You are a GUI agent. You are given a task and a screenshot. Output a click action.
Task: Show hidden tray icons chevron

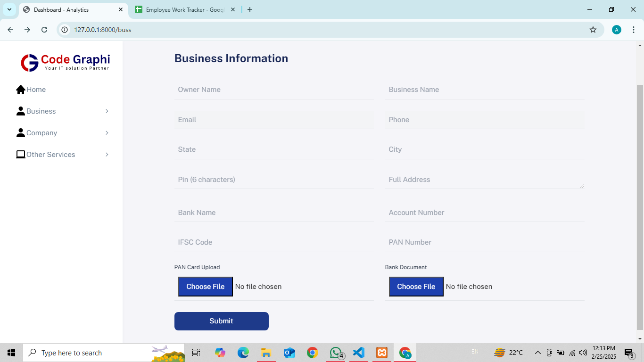click(537, 353)
